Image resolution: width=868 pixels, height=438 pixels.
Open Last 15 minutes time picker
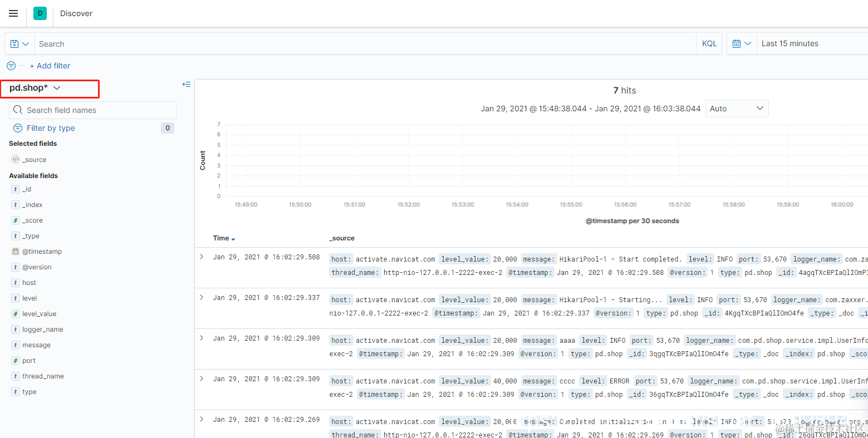[789, 43]
